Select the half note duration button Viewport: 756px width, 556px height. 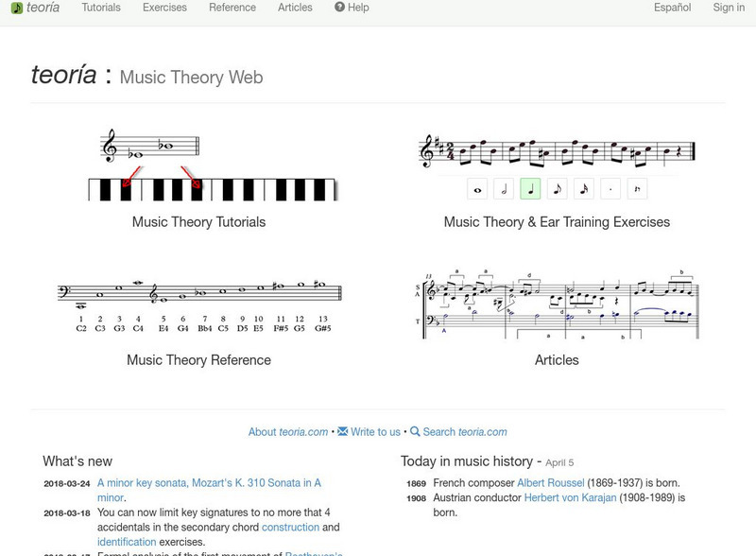tap(504, 189)
